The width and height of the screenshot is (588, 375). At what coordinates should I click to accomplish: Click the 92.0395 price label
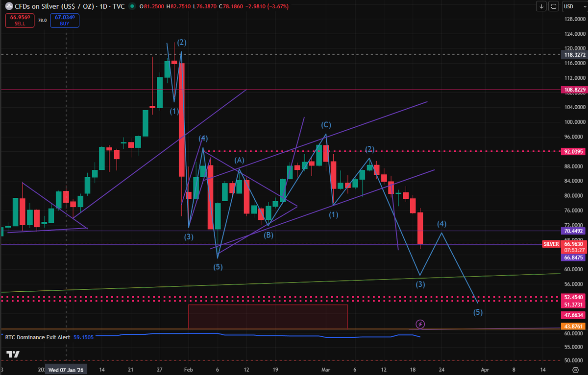(574, 152)
